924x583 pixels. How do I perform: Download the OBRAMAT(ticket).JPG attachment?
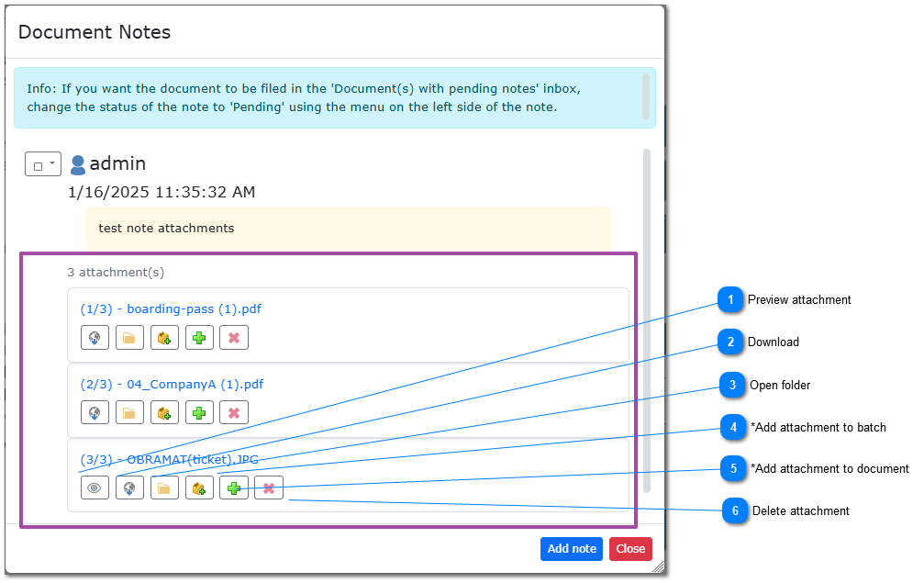point(129,488)
